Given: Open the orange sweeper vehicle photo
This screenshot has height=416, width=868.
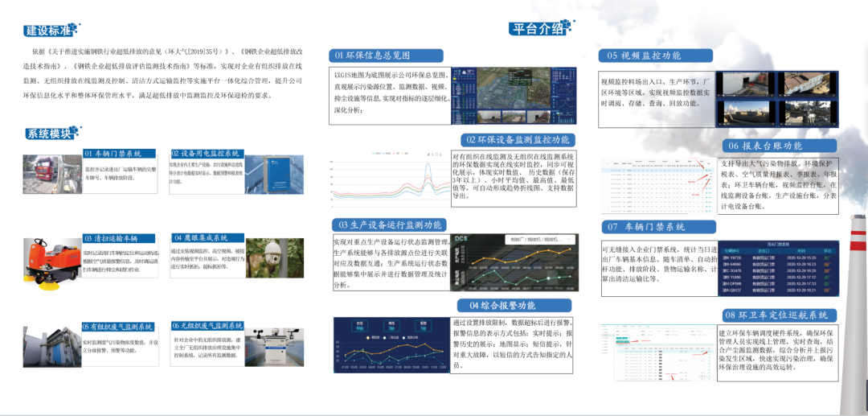Looking at the screenshot, I should coord(53,264).
